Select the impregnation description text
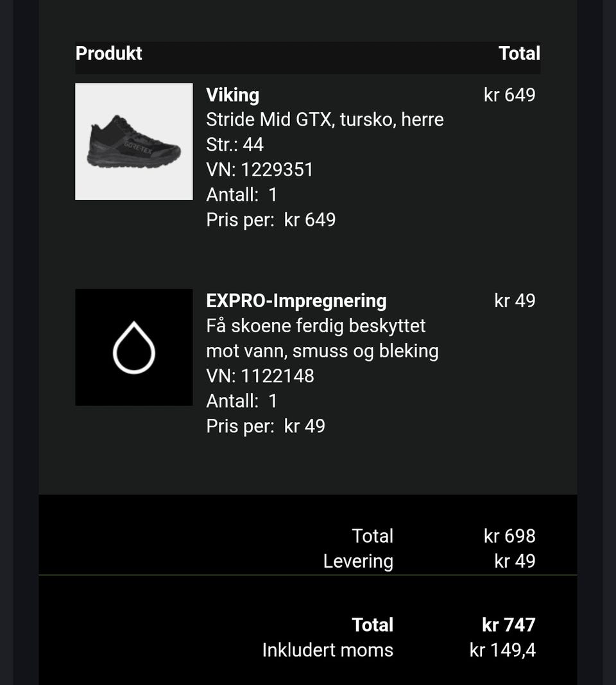The height and width of the screenshot is (685, 616). coord(322,338)
